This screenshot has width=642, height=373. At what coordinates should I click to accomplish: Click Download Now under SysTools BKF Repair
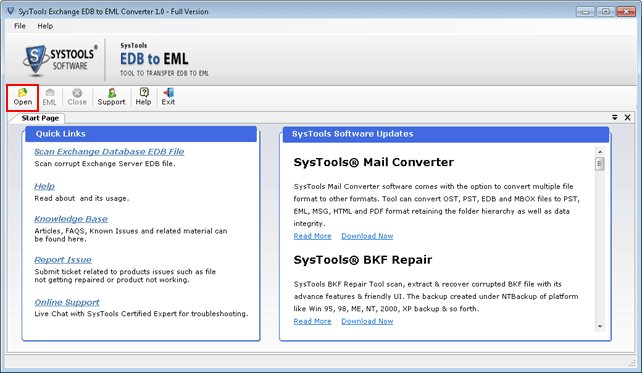coord(367,321)
